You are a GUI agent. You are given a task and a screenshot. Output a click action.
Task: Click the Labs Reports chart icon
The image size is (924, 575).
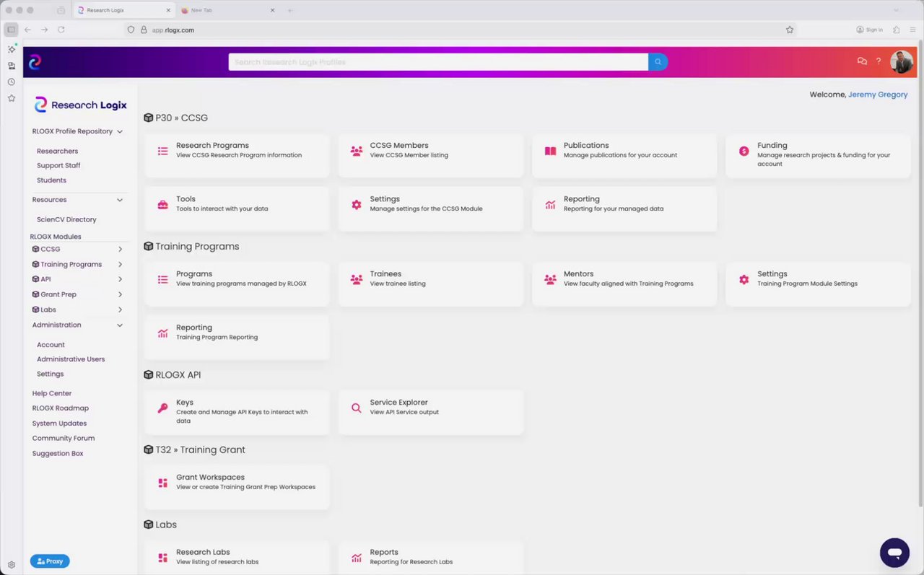[x=357, y=558]
